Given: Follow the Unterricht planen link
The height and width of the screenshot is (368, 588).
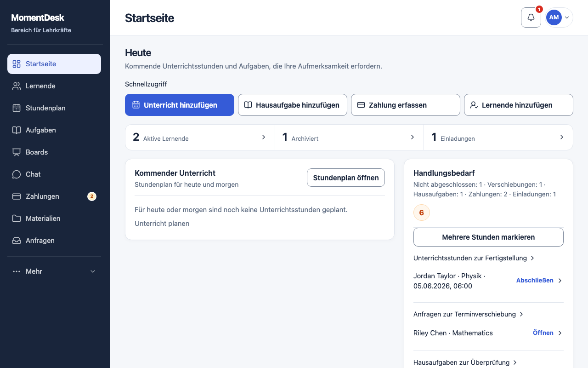Looking at the screenshot, I should (x=162, y=224).
